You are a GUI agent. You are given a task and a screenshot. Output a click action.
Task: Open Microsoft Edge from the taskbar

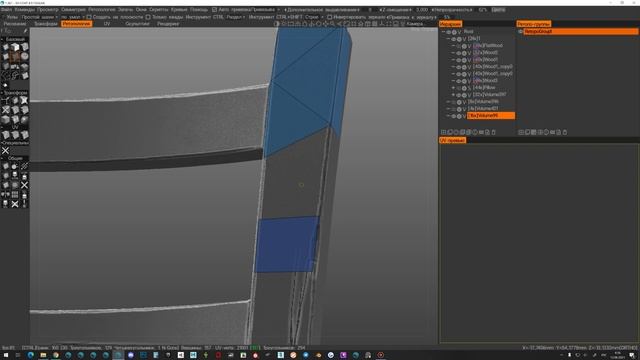[x=31, y=355]
